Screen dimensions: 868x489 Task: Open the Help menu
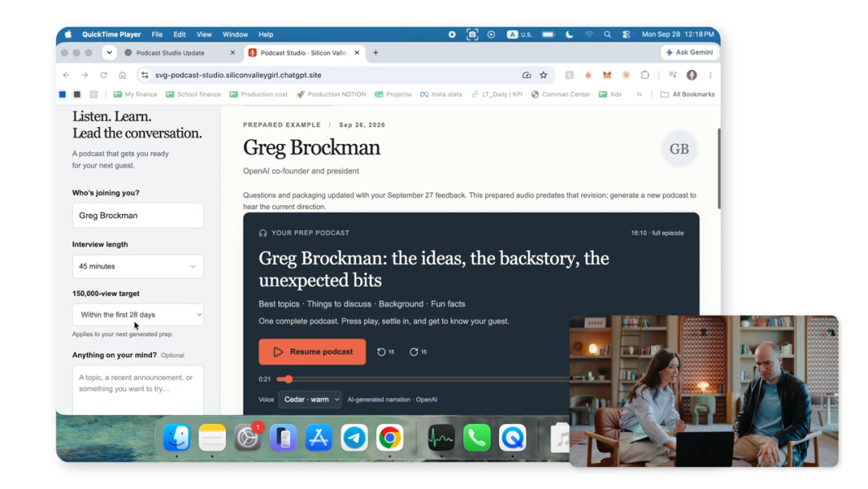tap(266, 35)
